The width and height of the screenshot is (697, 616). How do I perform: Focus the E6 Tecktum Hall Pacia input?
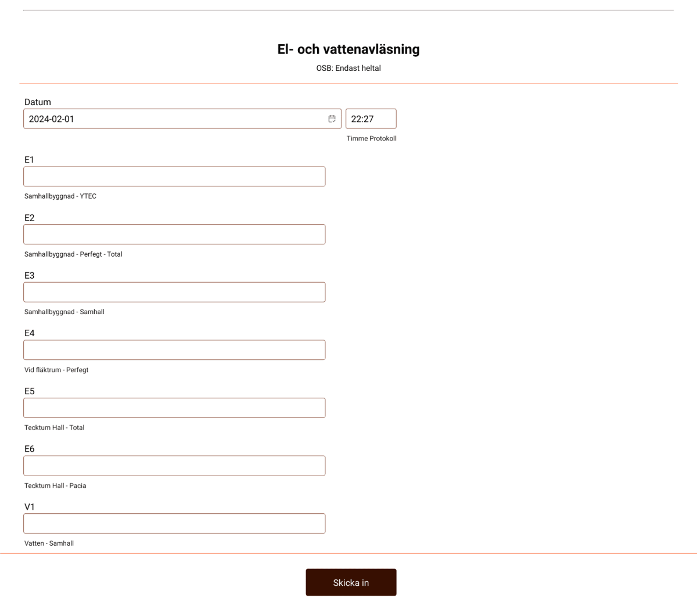[x=174, y=465]
